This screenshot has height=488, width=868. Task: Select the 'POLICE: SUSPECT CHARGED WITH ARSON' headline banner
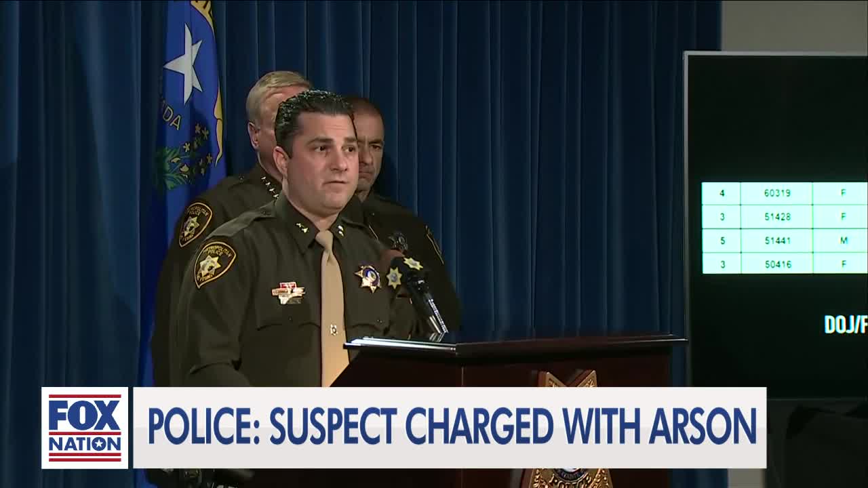tap(450, 428)
